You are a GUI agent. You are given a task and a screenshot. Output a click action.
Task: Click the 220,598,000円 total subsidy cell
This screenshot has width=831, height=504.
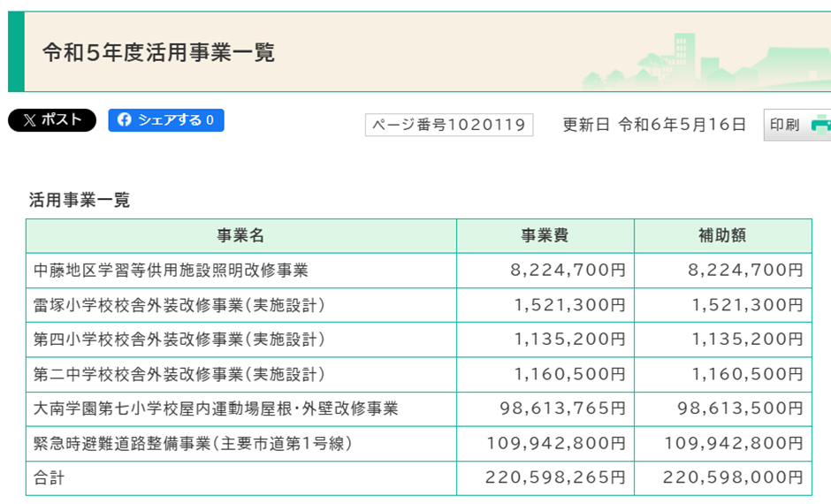pyautogui.click(x=733, y=478)
